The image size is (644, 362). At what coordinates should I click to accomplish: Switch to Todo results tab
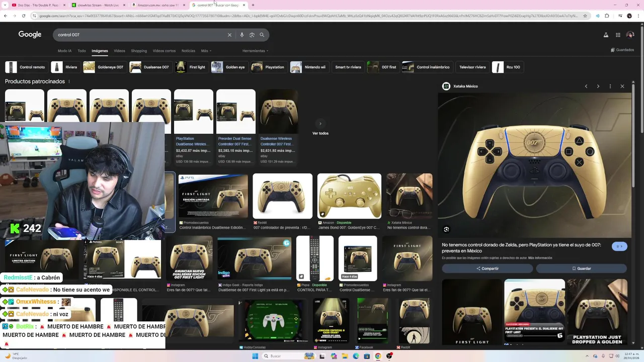(x=82, y=51)
